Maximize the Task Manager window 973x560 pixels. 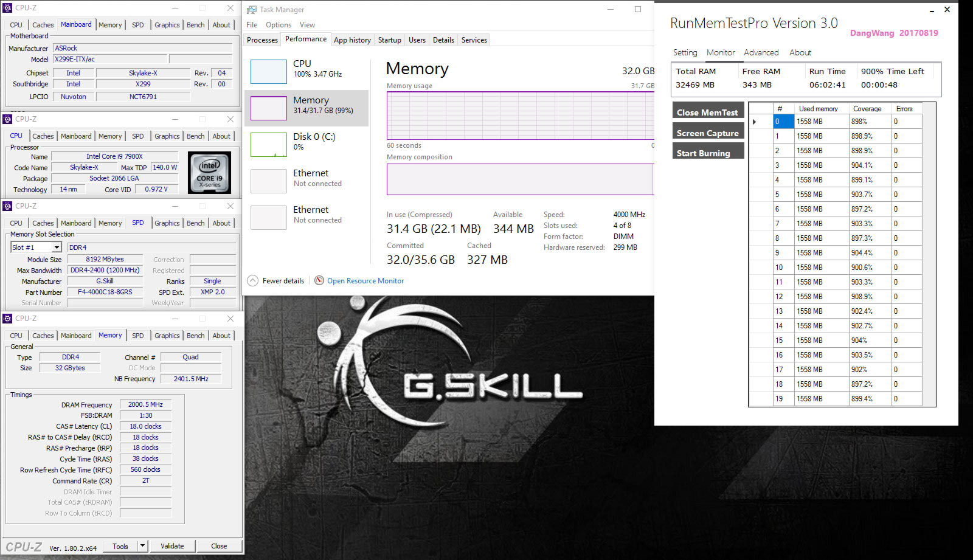coord(637,9)
